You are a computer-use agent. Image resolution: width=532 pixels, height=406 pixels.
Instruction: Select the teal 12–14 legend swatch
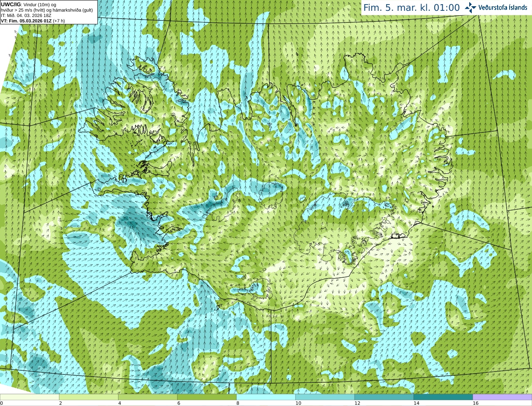[384, 397]
